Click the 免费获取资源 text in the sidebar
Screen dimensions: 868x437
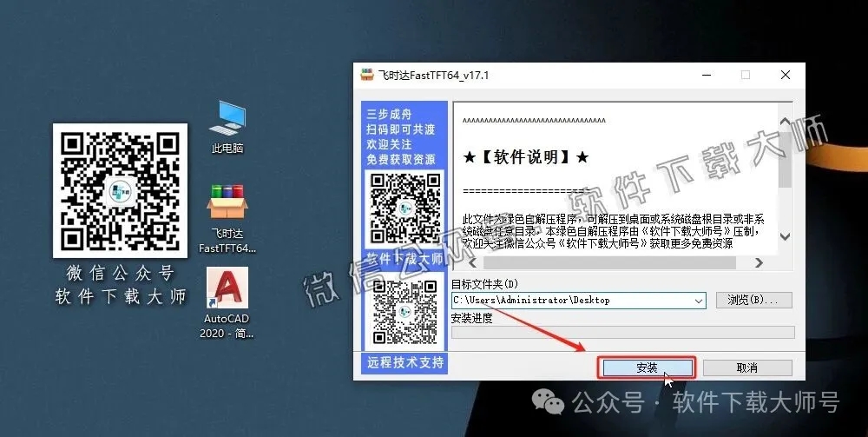coord(401,160)
